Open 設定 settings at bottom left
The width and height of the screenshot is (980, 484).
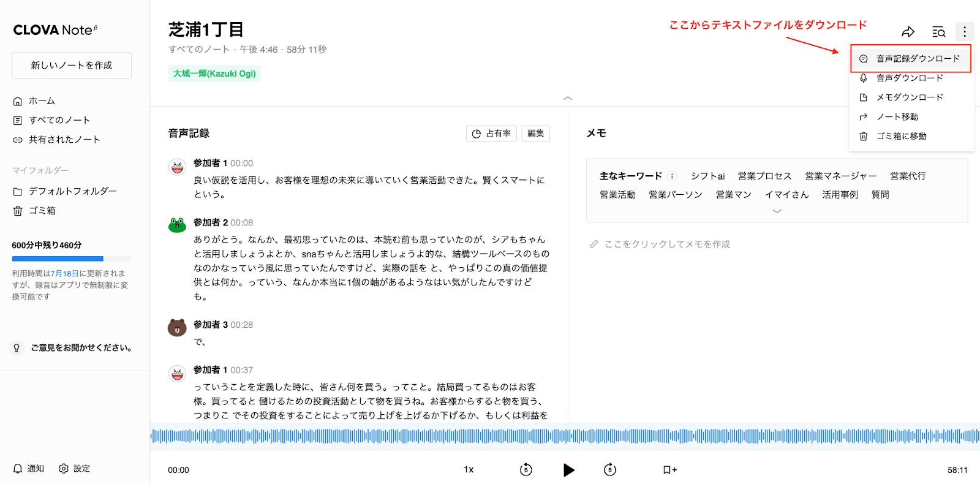click(x=74, y=469)
